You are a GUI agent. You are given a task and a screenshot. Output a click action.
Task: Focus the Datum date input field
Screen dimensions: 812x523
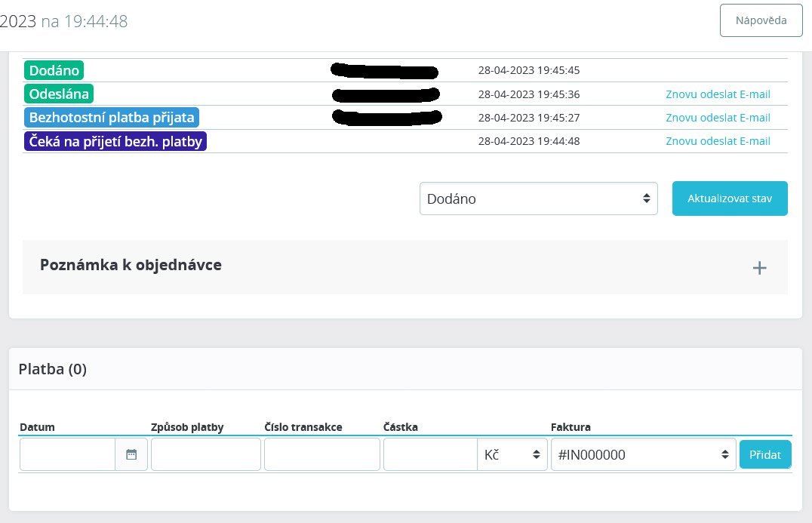coord(67,454)
